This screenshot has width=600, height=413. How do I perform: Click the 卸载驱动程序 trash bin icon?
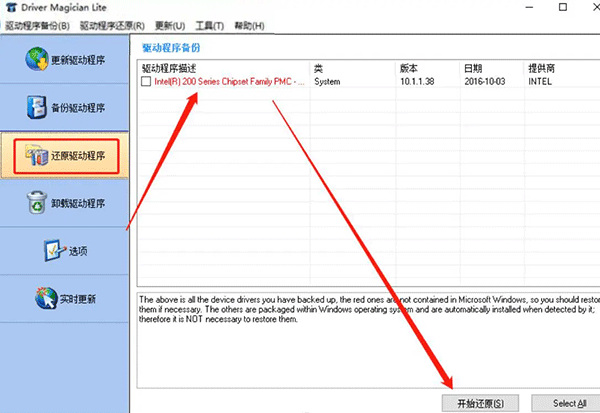pyautogui.click(x=34, y=203)
